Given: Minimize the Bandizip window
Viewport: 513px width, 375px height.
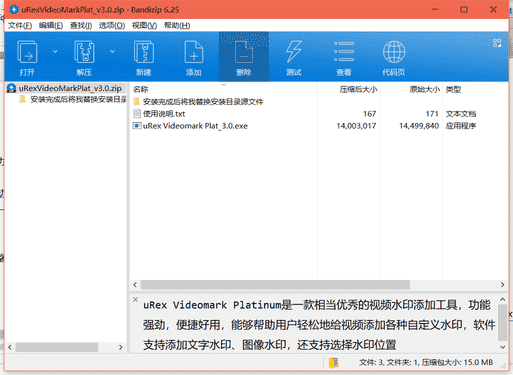Looking at the screenshot, I should pyautogui.click(x=435, y=9).
